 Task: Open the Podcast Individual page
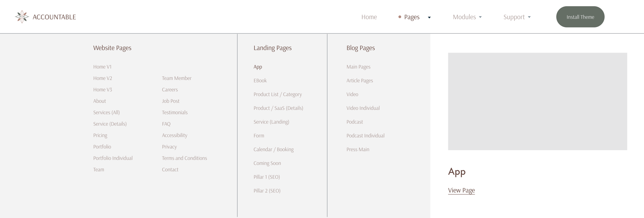tap(365, 135)
